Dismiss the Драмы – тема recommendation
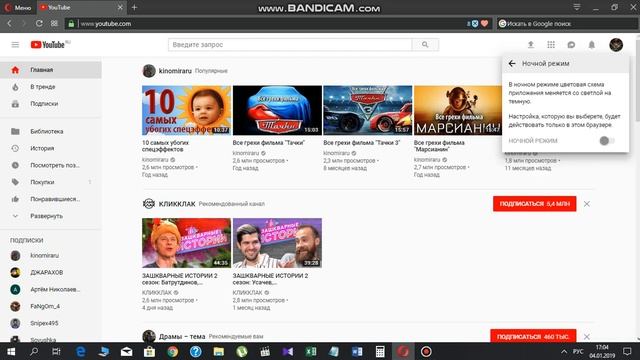This screenshot has height=360, width=640. (x=587, y=337)
